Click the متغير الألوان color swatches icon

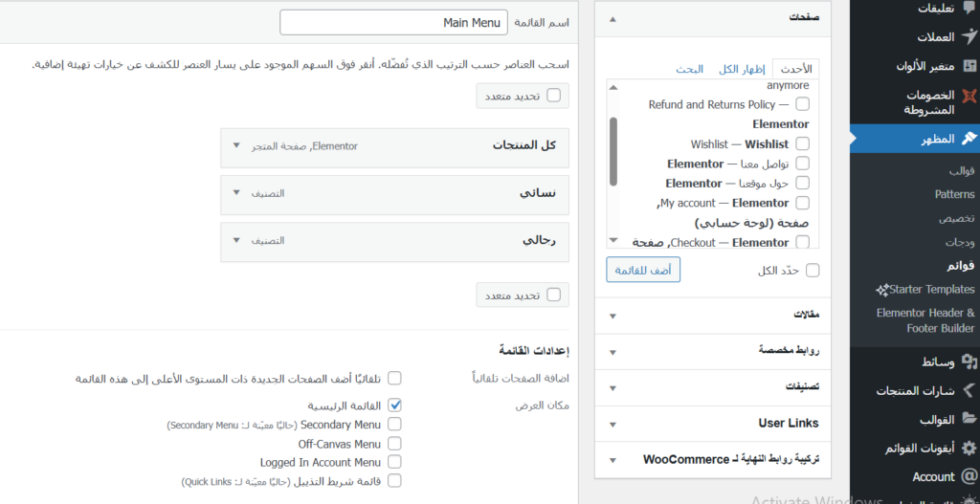pyautogui.click(x=968, y=67)
